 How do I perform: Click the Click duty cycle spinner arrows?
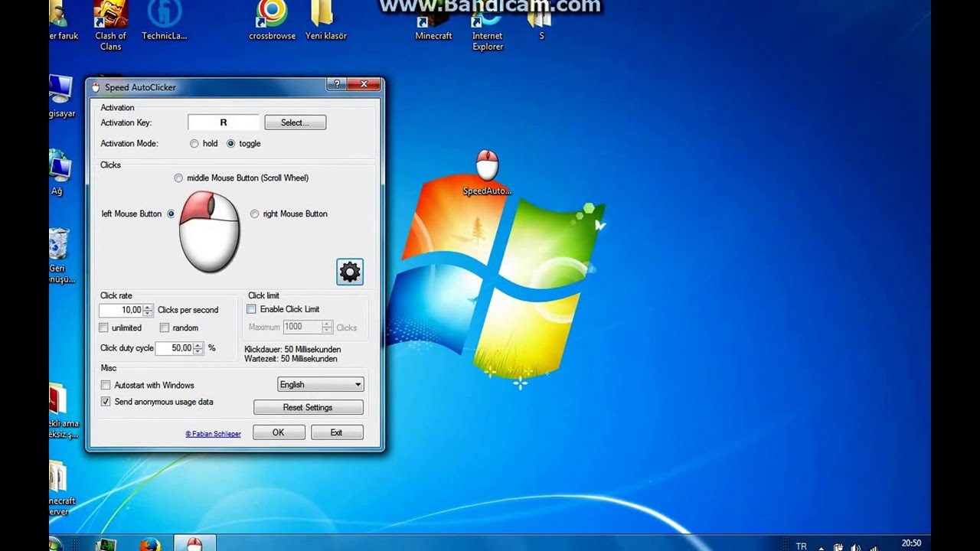tap(198, 347)
